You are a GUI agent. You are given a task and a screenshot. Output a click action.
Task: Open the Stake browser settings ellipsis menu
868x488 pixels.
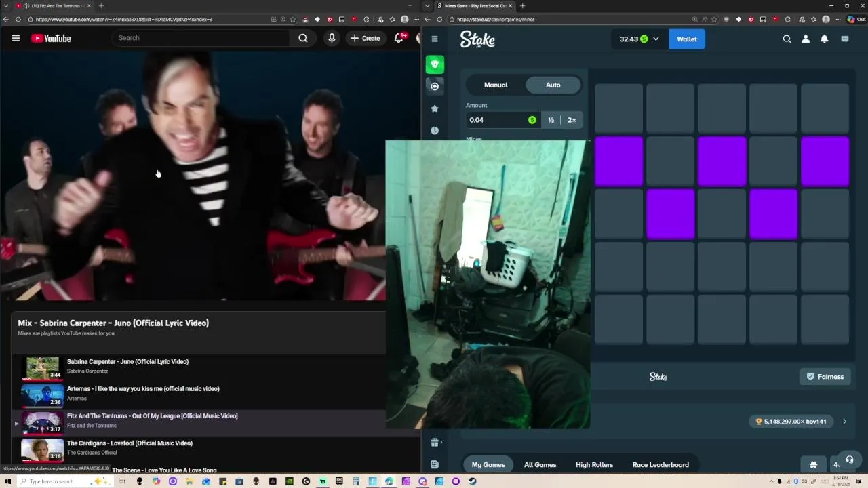838,19
